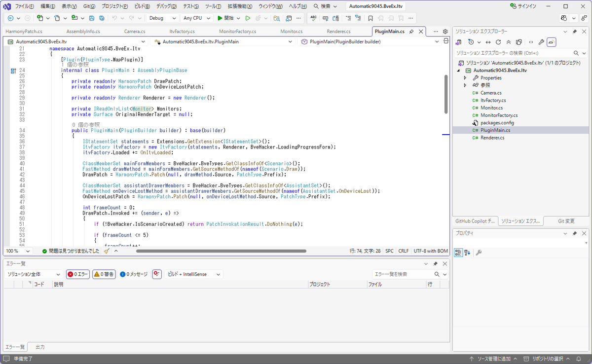Open the ビルド + IntelliSense dropdown

click(x=194, y=274)
